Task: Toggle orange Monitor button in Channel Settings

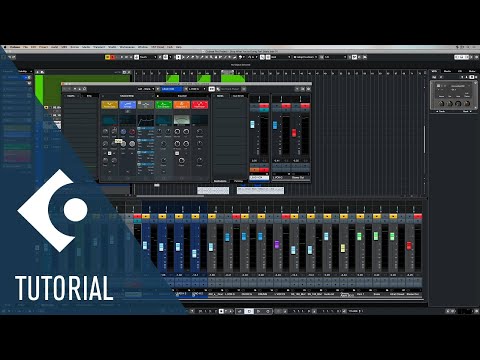Action: pos(255,170)
